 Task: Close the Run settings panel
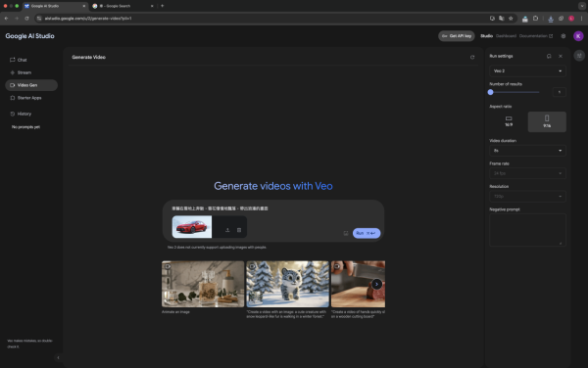(561, 56)
